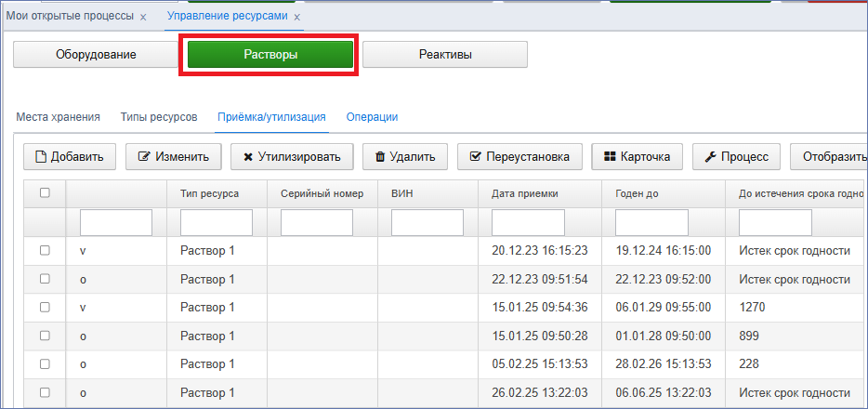Close the Мои открытые процессы tab
Viewport: 868px width, 409px height.
pos(143,17)
